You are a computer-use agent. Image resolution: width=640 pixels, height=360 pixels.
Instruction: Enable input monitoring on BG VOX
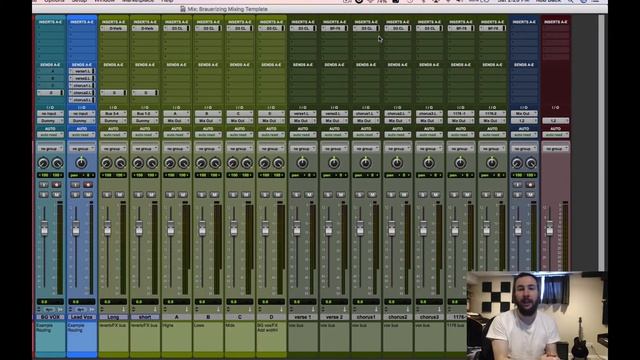coord(44,185)
